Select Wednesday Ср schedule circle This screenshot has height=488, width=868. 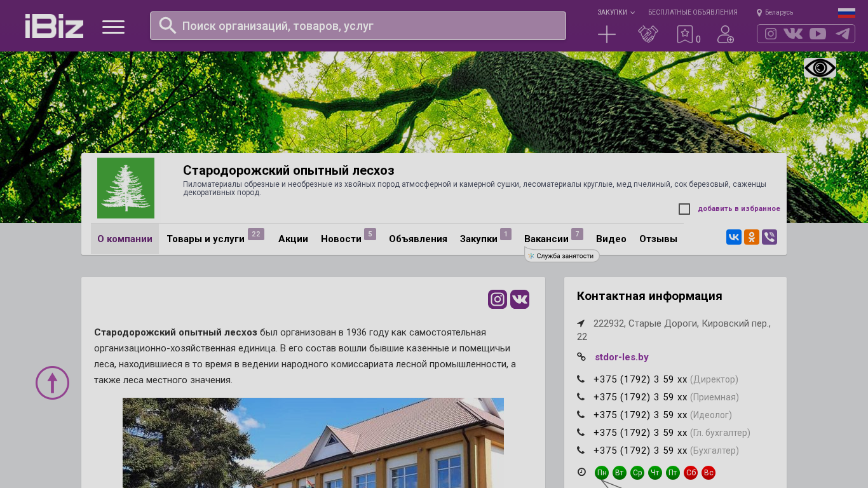(637, 473)
